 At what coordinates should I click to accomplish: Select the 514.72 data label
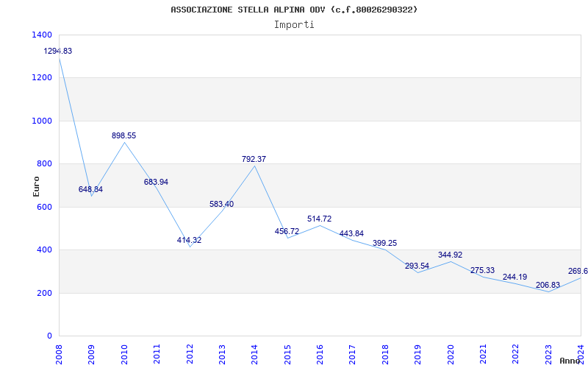pos(319,219)
